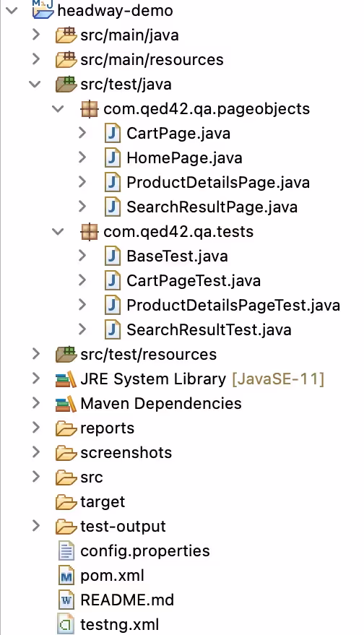Viewport: 364px width, 635px height.
Task: Select the 'CartPage.java' file name
Action: point(178,134)
